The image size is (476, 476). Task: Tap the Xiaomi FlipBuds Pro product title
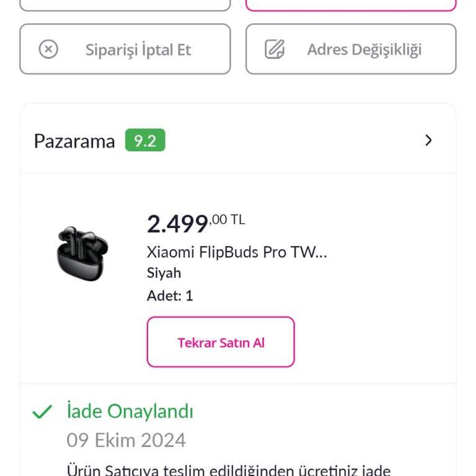(237, 252)
